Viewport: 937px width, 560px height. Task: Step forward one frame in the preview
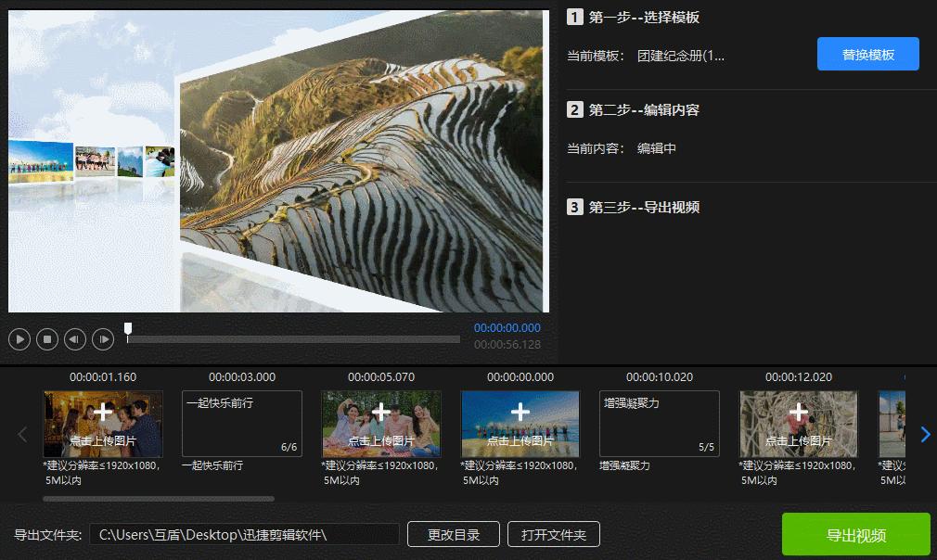[102, 338]
